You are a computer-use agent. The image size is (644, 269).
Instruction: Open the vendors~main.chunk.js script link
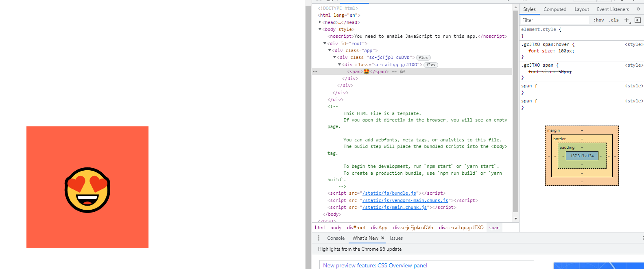pos(405,200)
